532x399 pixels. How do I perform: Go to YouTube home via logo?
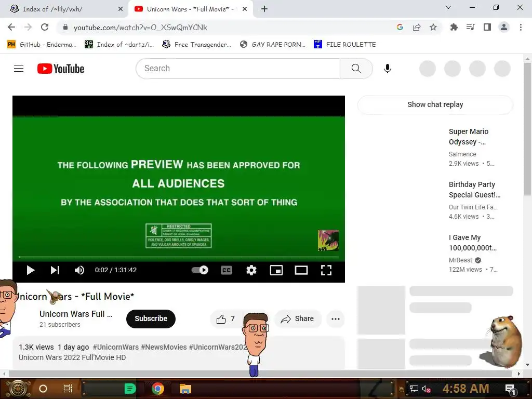pos(61,69)
